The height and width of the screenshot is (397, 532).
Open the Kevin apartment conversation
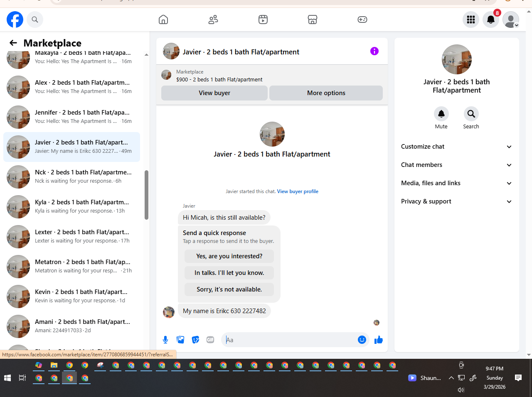point(71,297)
